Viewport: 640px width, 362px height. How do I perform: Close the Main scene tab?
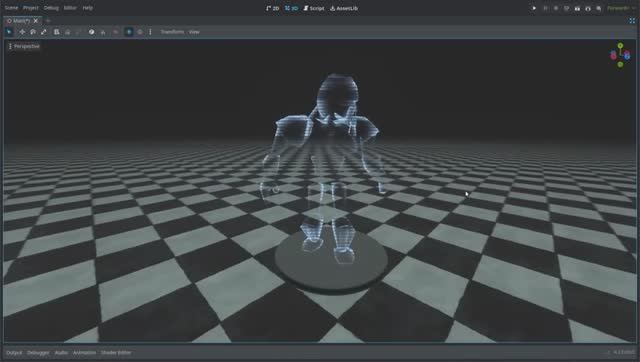coord(36,20)
